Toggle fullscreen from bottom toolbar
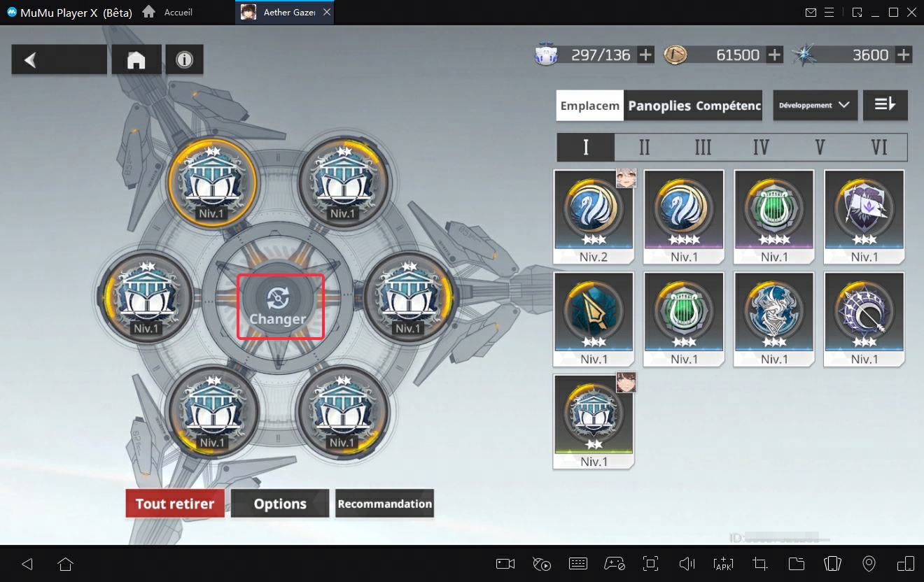924x582 pixels. click(x=650, y=564)
